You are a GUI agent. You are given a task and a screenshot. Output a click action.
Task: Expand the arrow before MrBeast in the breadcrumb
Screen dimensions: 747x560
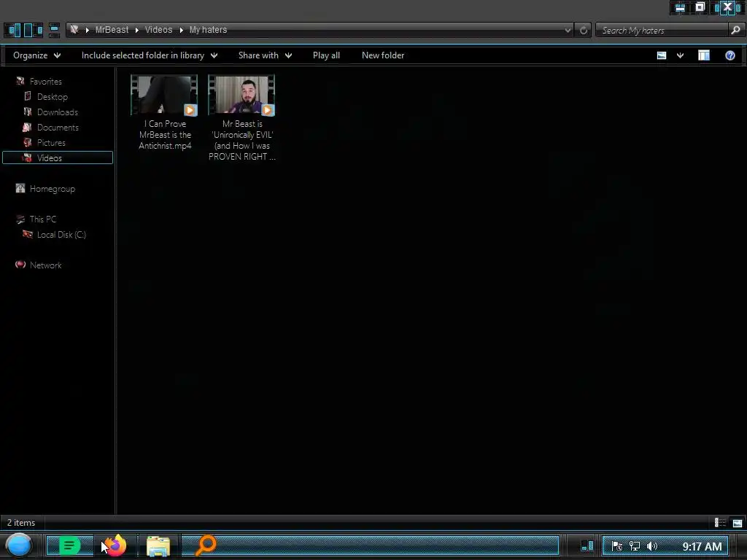[x=88, y=30]
